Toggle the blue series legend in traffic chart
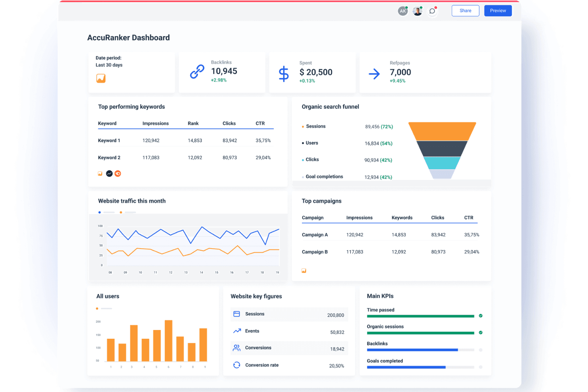 pos(106,212)
